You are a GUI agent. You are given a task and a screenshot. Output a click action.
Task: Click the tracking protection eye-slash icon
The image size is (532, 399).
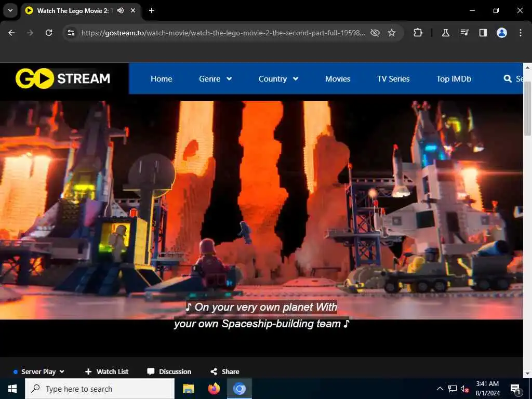pos(375,33)
